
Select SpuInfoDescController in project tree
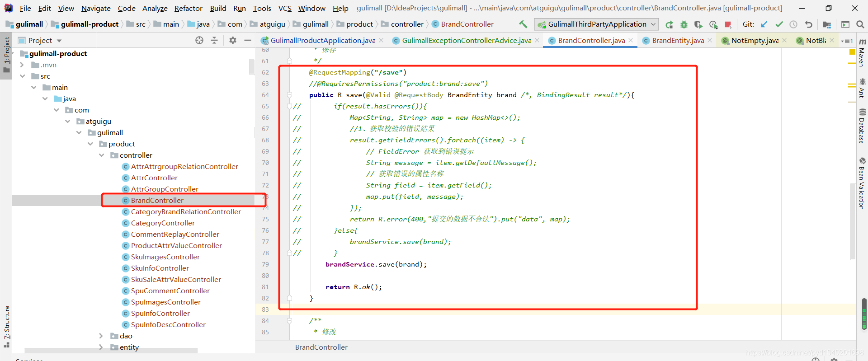[x=168, y=325]
